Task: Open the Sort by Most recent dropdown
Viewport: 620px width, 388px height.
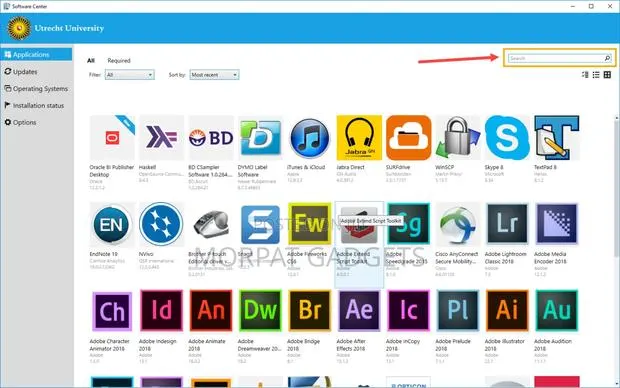Action: [214, 75]
